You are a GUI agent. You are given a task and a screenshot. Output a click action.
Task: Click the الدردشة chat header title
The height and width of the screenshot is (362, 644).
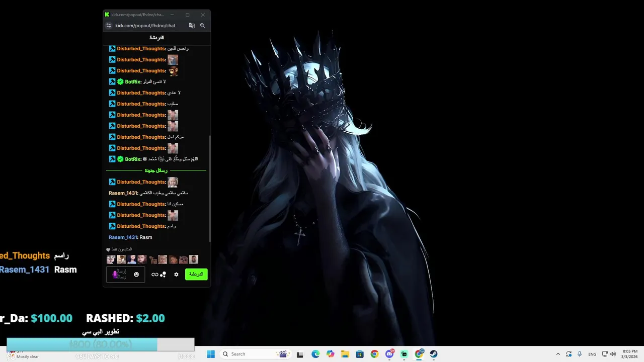click(156, 38)
